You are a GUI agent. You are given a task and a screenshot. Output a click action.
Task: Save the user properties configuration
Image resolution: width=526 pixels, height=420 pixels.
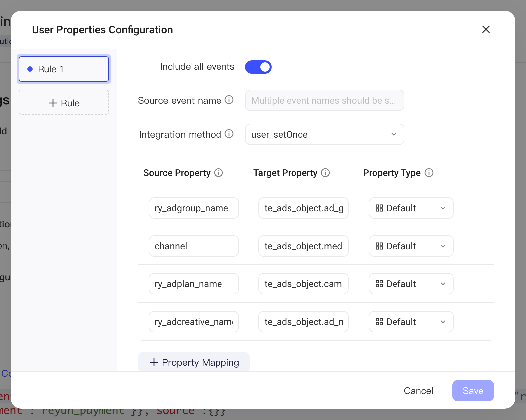point(473,391)
